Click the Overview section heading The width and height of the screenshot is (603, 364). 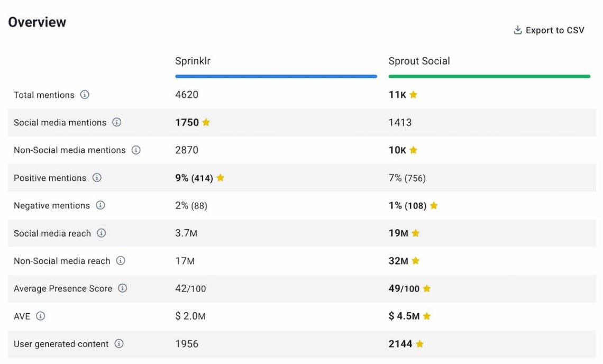(x=37, y=22)
